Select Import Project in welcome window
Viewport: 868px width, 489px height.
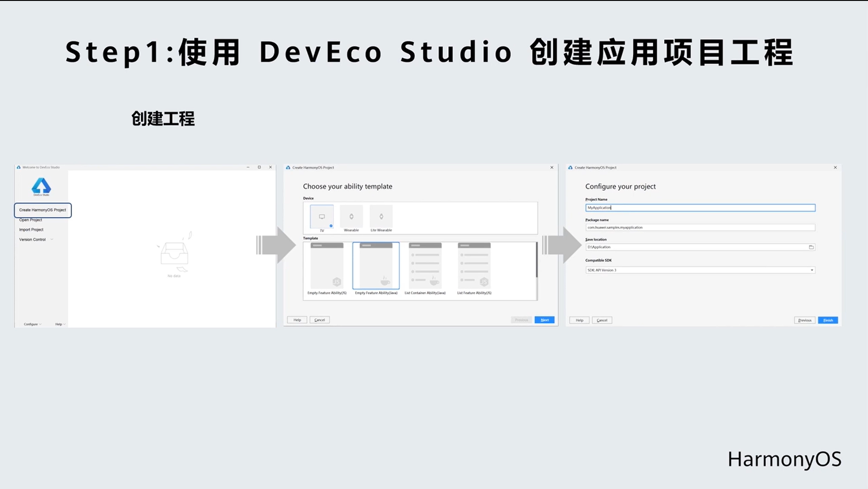[x=31, y=230]
